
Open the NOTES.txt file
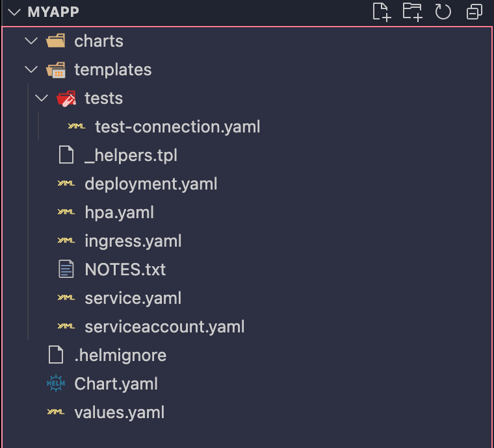tap(125, 269)
